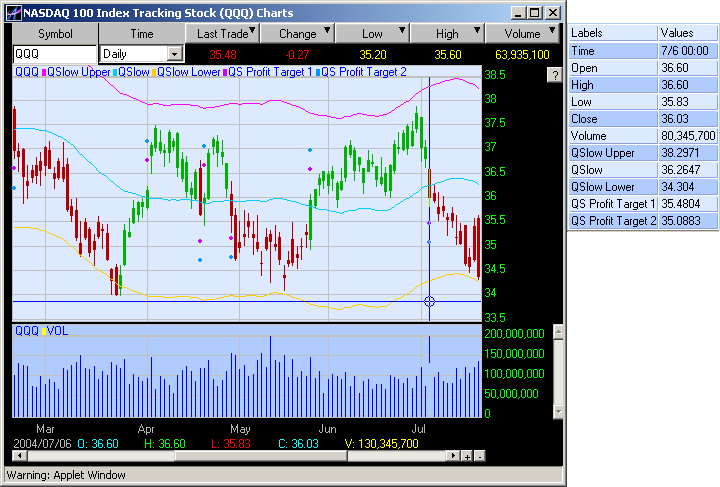Open the Volume column dropdown arrow

coord(552,30)
